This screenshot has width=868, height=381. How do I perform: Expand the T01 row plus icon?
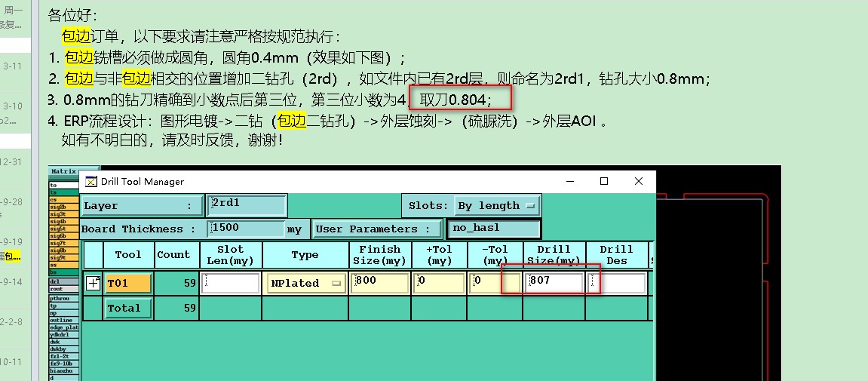[x=93, y=283]
